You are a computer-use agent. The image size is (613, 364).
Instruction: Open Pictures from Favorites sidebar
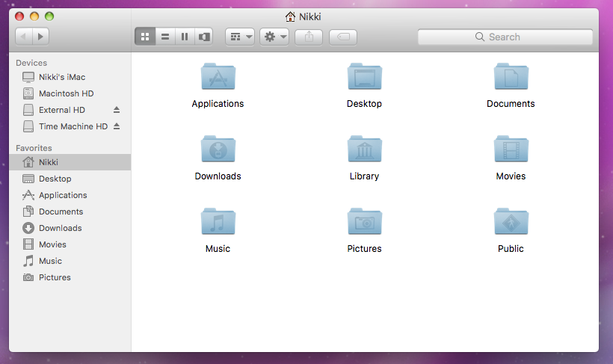(70, 277)
